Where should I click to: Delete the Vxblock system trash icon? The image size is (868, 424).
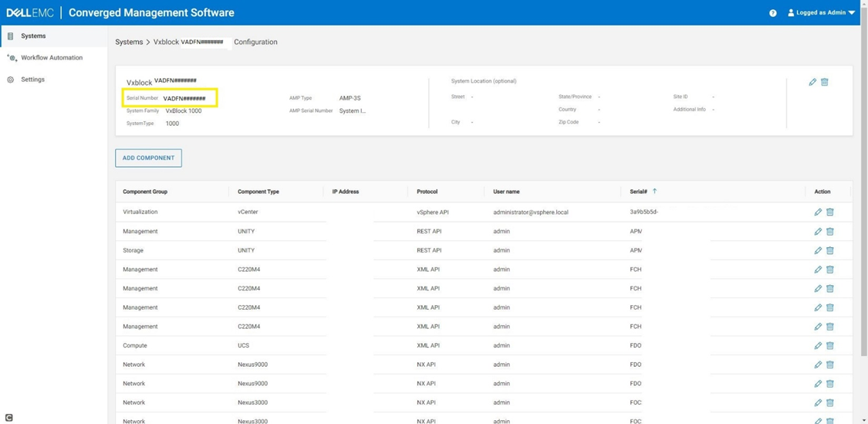pos(824,82)
